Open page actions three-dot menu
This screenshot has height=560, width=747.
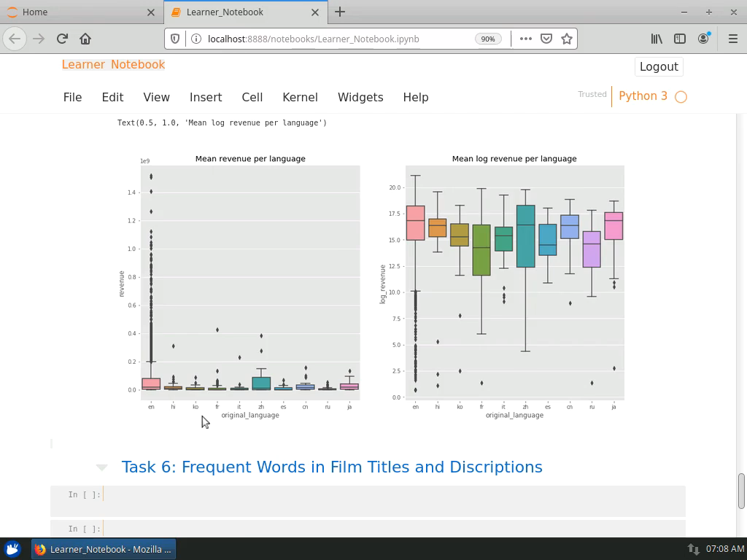point(525,39)
